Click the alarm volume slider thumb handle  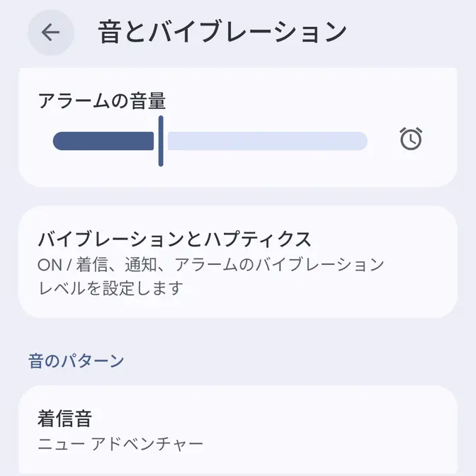[161, 141]
